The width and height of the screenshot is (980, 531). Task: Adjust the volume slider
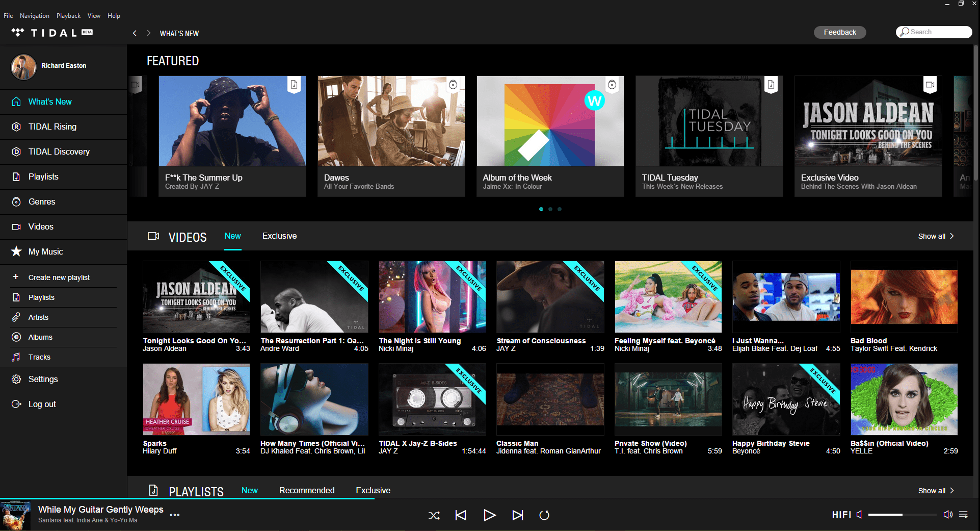(902, 515)
